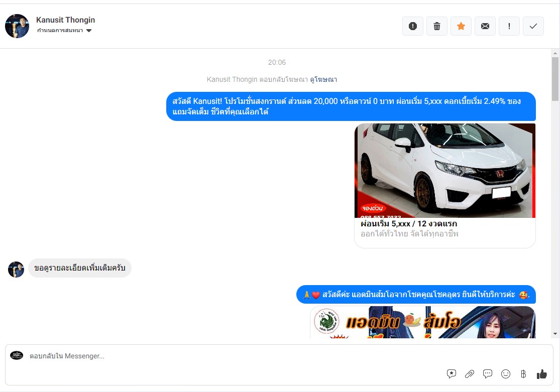The image size is (560, 392).
Task: Send a thumbs-up like
Action: [x=541, y=374]
